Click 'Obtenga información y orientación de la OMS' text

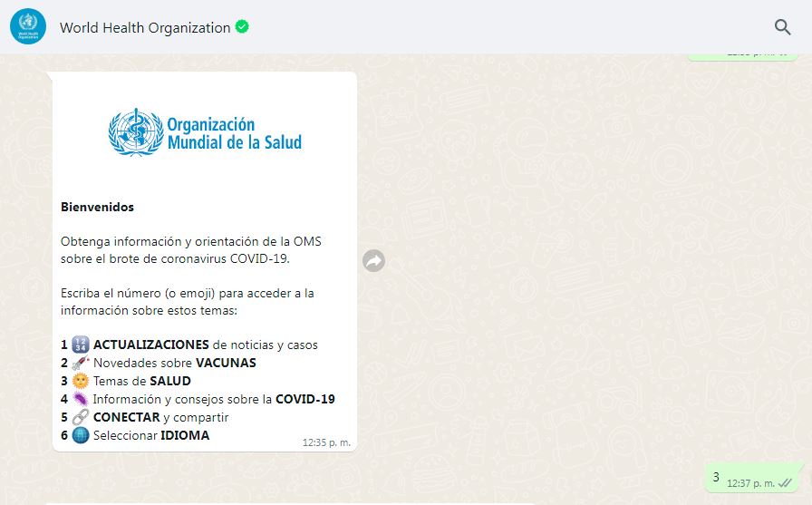[191, 241]
